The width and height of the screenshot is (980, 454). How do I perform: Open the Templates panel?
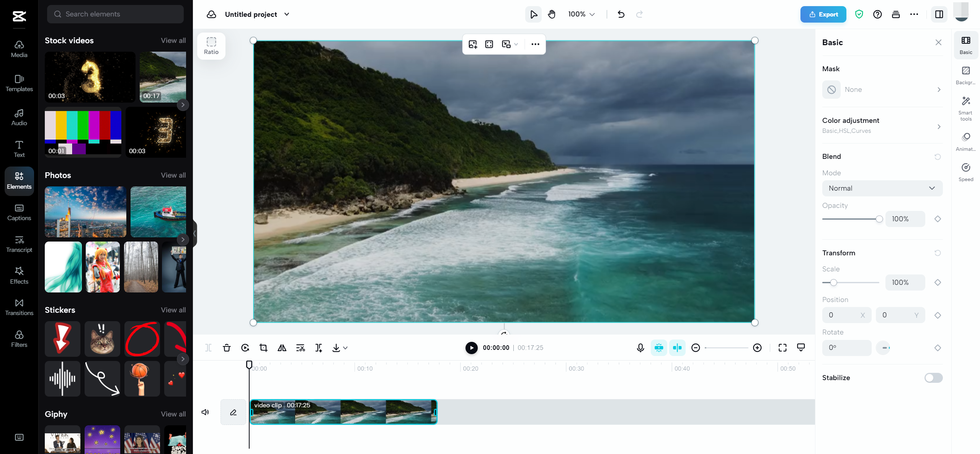point(19,83)
